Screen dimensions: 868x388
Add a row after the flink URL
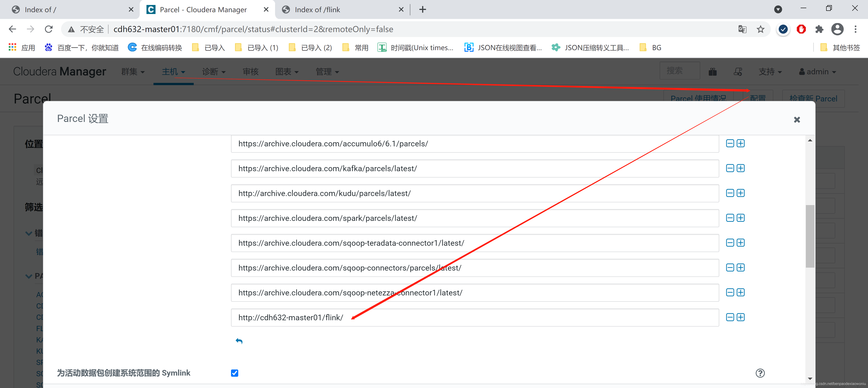point(741,317)
